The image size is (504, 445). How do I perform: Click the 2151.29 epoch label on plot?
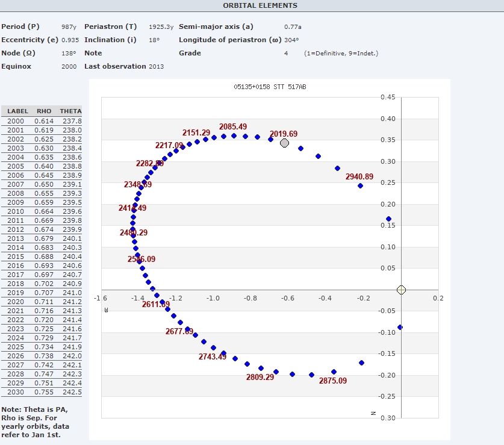196,132
